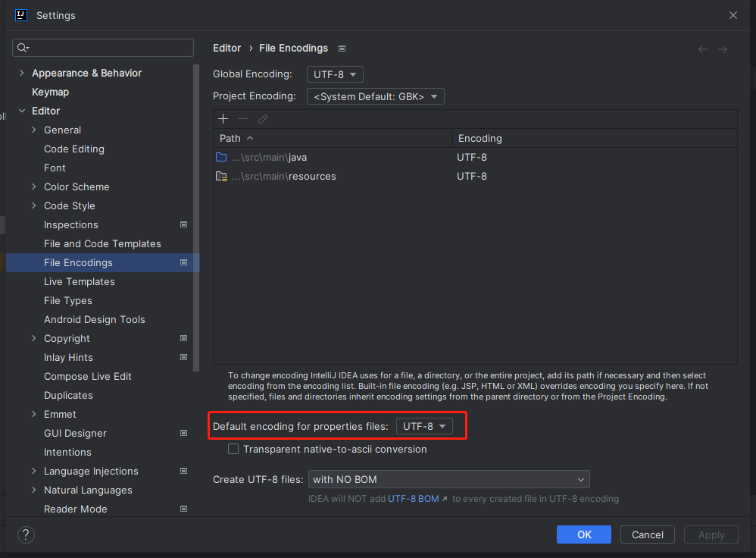756x558 pixels.
Task: Open Compose Live Edit settings
Action: click(x=88, y=377)
